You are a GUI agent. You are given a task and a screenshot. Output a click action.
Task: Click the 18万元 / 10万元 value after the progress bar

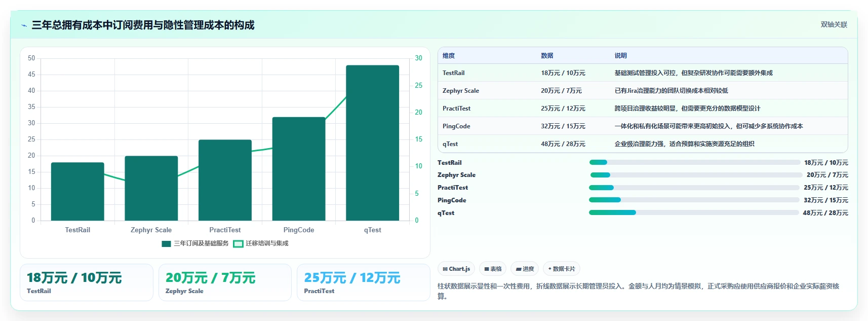[x=826, y=163]
